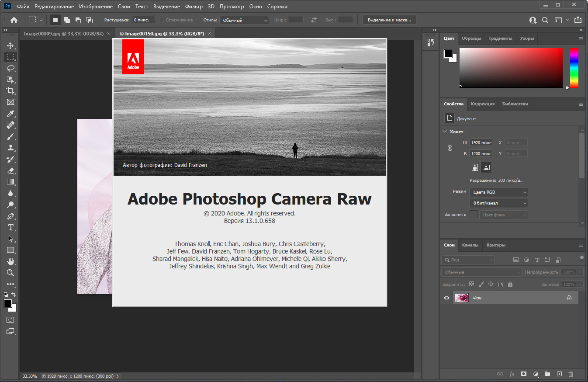The image size is (588, 382).
Task: Select the Clone Stamp tool
Action: (x=10, y=148)
